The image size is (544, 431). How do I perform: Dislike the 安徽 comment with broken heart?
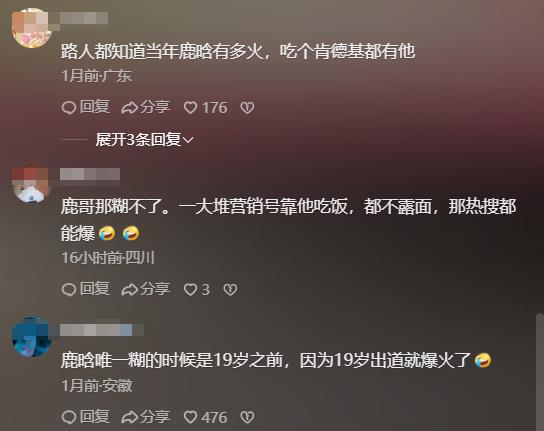pos(247,417)
